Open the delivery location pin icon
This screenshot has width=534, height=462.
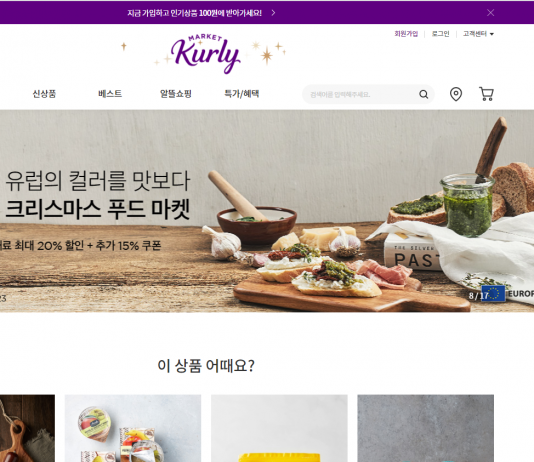pos(456,94)
